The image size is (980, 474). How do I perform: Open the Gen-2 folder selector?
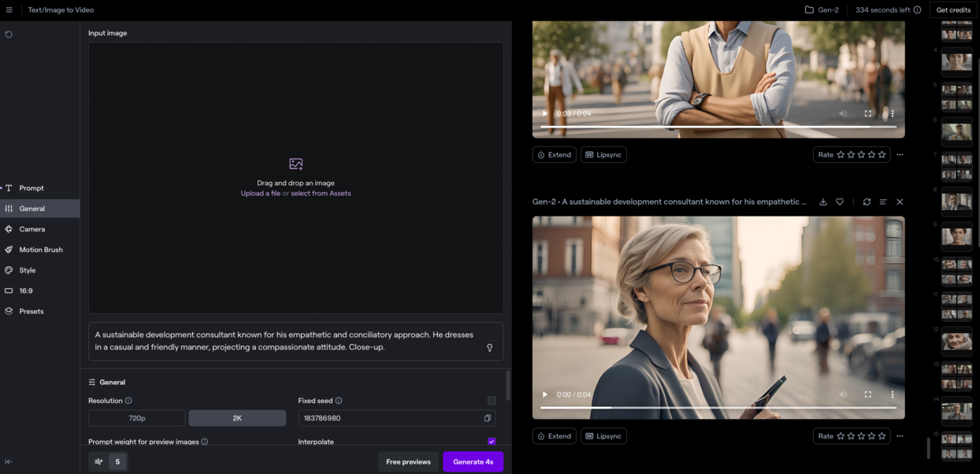822,10
